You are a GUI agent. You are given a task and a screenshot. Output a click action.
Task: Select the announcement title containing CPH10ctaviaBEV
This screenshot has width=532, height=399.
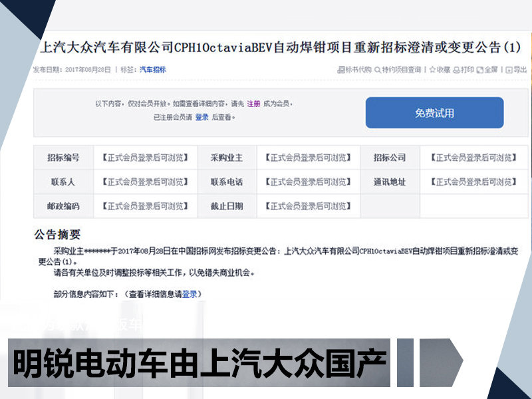pos(280,47)
